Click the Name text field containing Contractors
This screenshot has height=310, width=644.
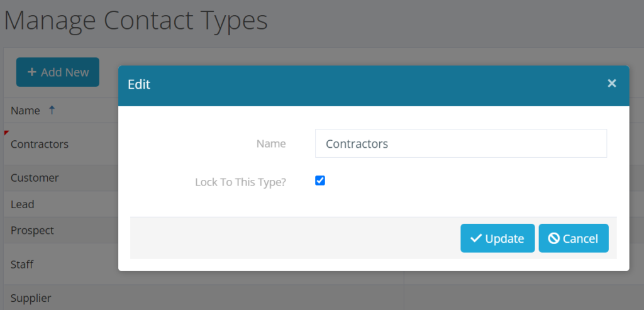point(460,144)
